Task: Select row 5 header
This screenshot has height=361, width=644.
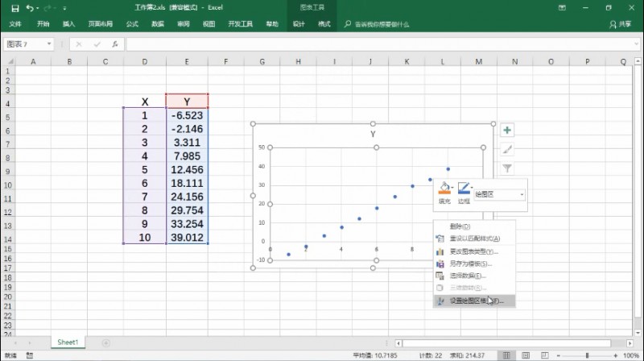Action: [7, 117]
